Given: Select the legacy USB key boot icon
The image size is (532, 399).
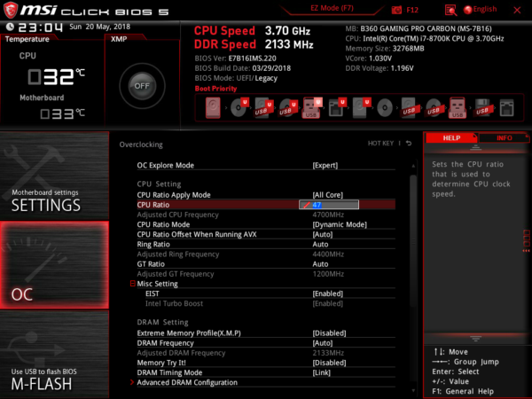Looking at the screenshot, I should (458, 107).
